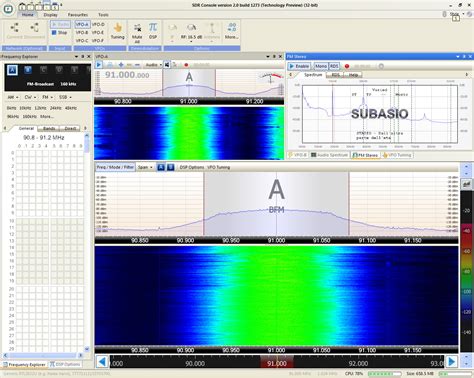Select VFO A icon in Frequency Explorer
Viewport: 474px width, 378px height.
tap(13, 70)
